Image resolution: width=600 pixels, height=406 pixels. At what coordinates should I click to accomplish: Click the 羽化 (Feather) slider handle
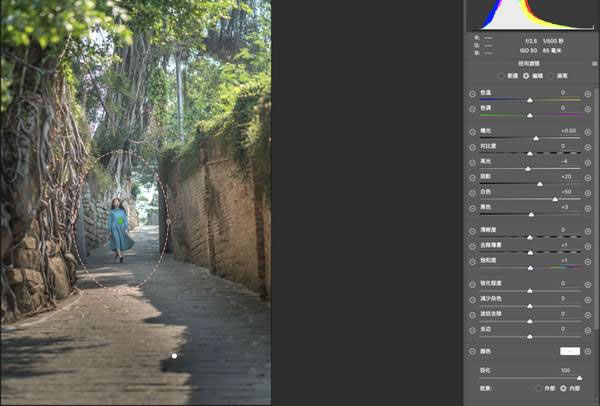[579, 378]
